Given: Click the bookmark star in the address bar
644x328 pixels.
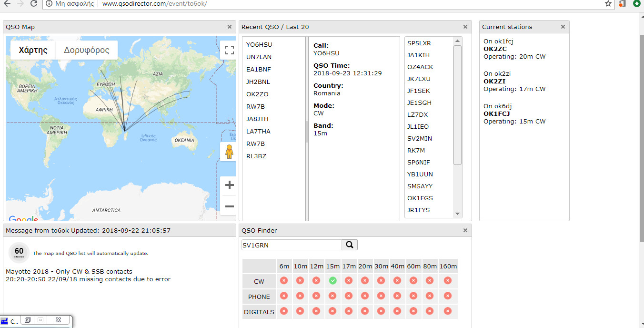Looking at the screenshot, I should click(608, 4).
